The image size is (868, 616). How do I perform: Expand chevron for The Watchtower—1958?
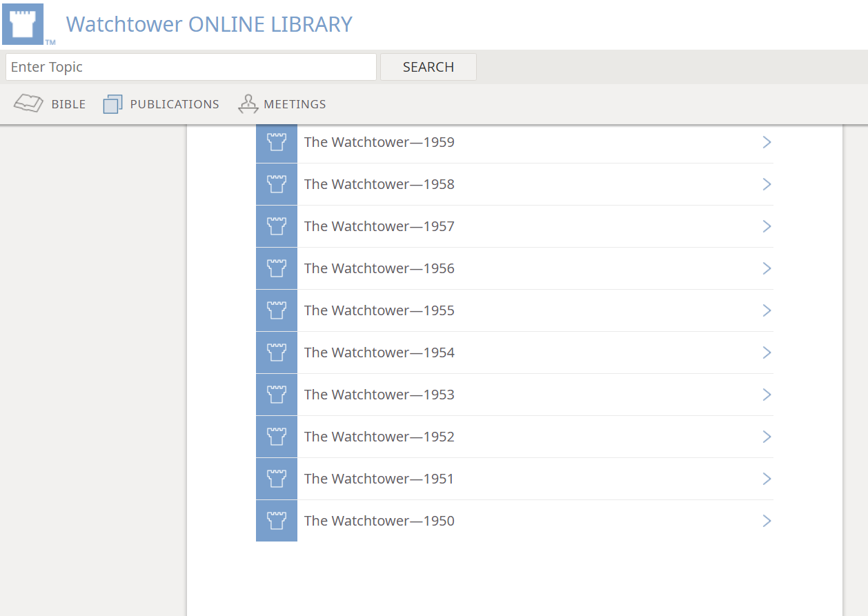(x=767, y=184)
